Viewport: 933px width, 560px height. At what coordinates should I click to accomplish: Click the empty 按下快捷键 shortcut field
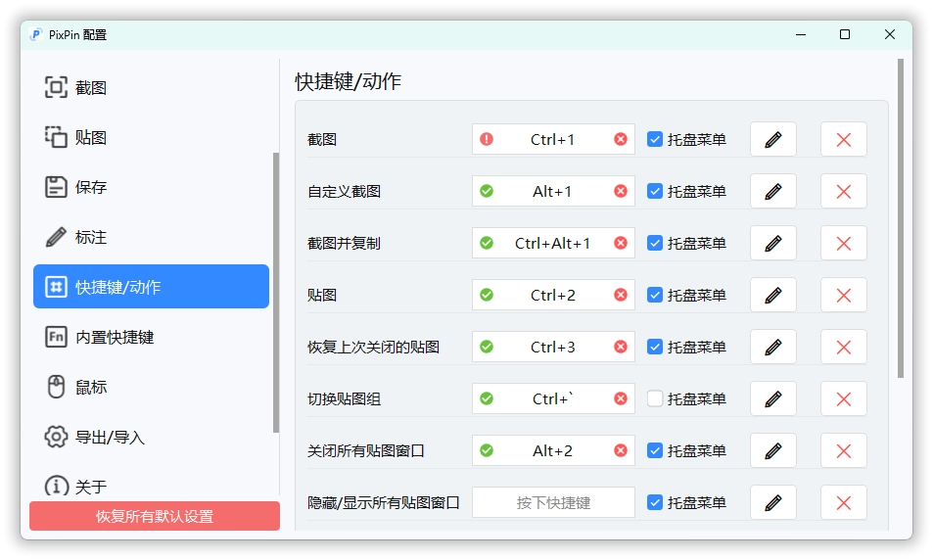tap(553, 503)
